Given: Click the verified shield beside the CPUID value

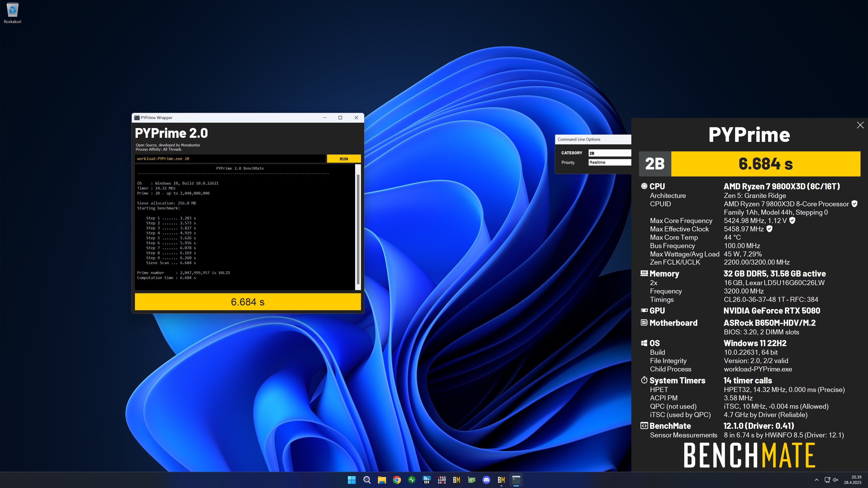Looking at the screenshot, I should click(854, 203).
